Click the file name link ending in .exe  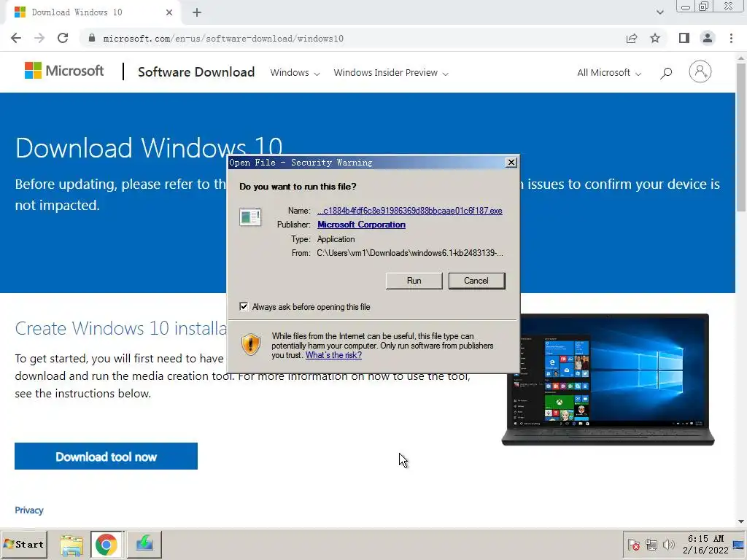coord(410,211)
